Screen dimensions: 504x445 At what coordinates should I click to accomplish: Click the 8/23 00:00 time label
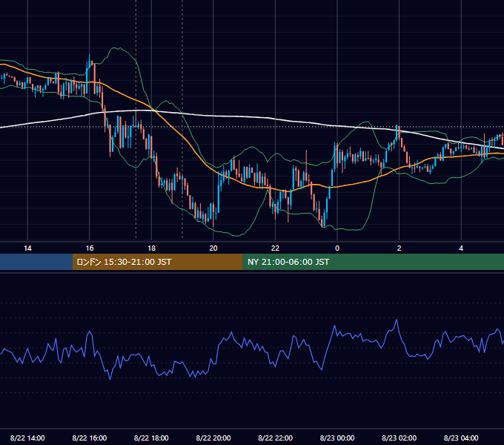[337, 438]
